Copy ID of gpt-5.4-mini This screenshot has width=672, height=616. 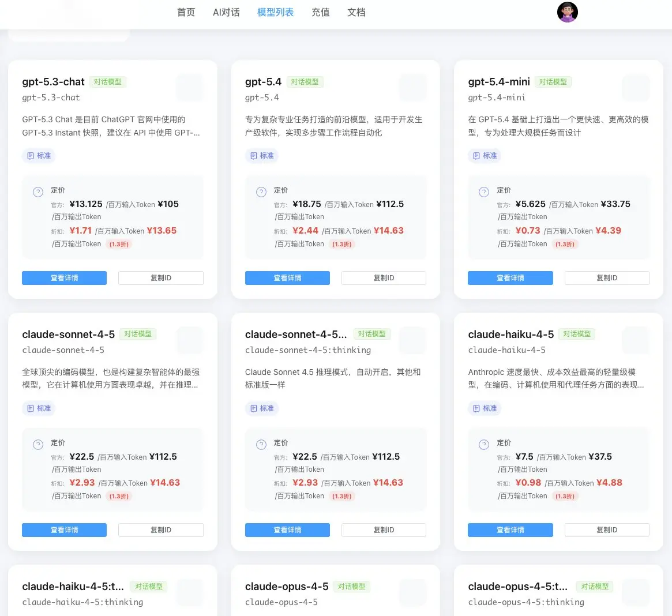[607, 278]
